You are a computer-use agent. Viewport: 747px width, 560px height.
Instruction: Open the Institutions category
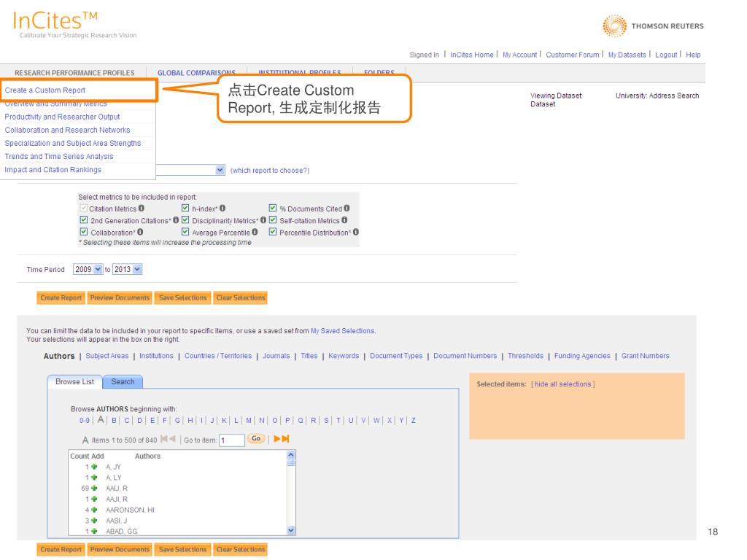(156, 356)
